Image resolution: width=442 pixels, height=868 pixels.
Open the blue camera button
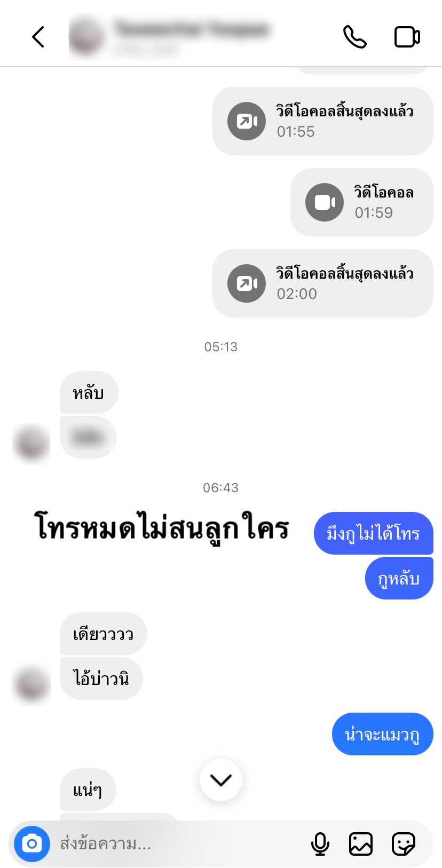[x=32, y=844]
